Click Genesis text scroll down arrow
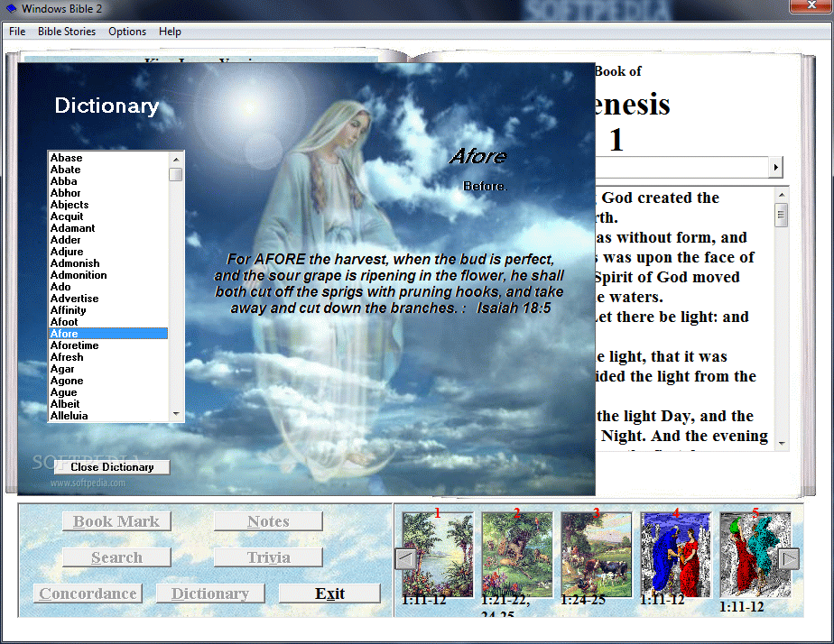Screen dimensions: 834x644 782,443
